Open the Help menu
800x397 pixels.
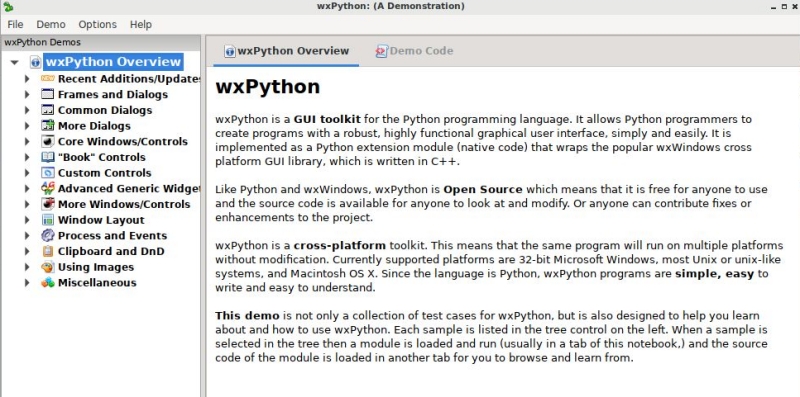(x=141, y=24)
